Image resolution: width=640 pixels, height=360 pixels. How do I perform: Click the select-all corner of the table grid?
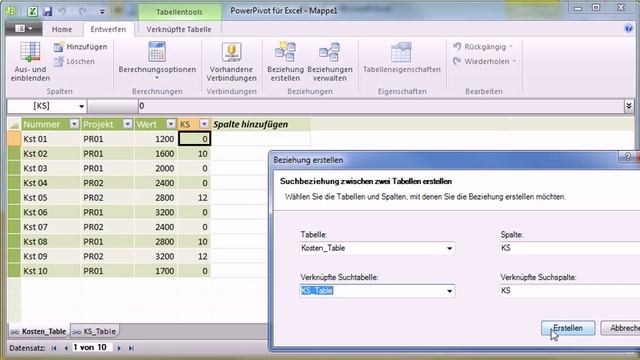coord(14,124)
